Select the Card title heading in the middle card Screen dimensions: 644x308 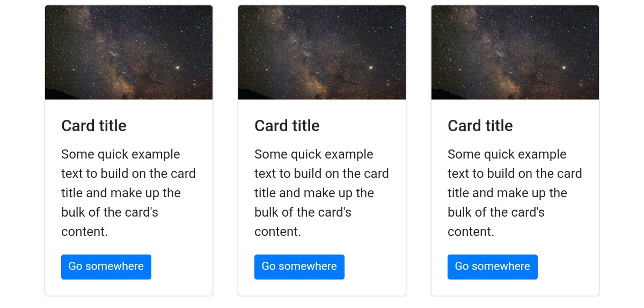pyautogui.click(x=287, y=126)
